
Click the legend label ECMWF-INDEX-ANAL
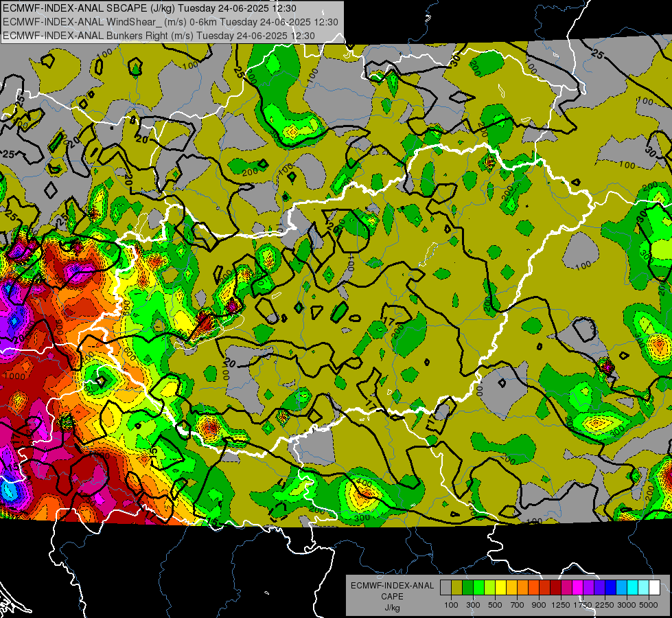[x=392, y=586]
